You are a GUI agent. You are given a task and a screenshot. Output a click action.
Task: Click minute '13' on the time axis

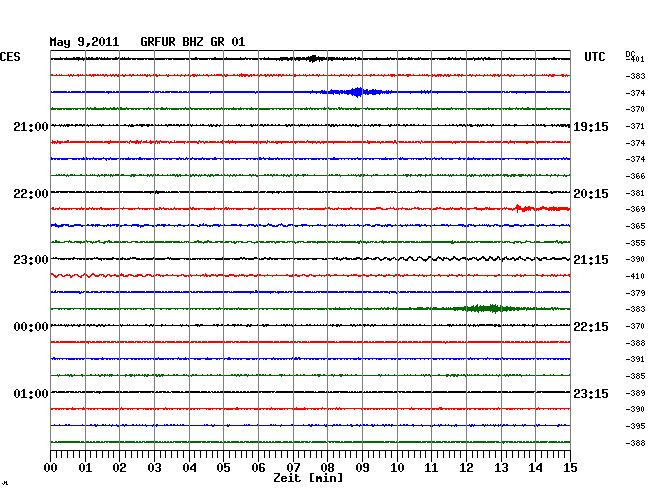point(501,468)
